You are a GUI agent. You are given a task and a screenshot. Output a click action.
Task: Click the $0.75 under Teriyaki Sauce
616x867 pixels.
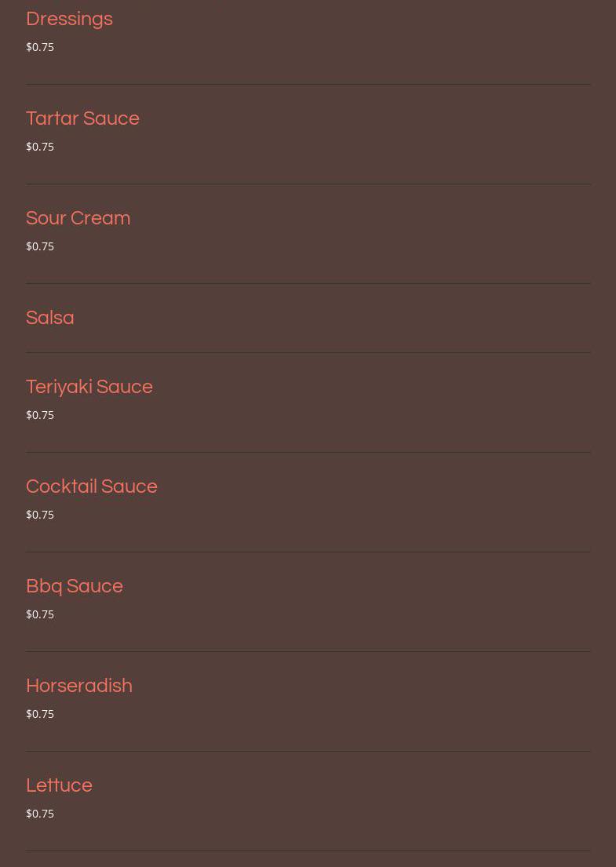click(x=40, y=415)
